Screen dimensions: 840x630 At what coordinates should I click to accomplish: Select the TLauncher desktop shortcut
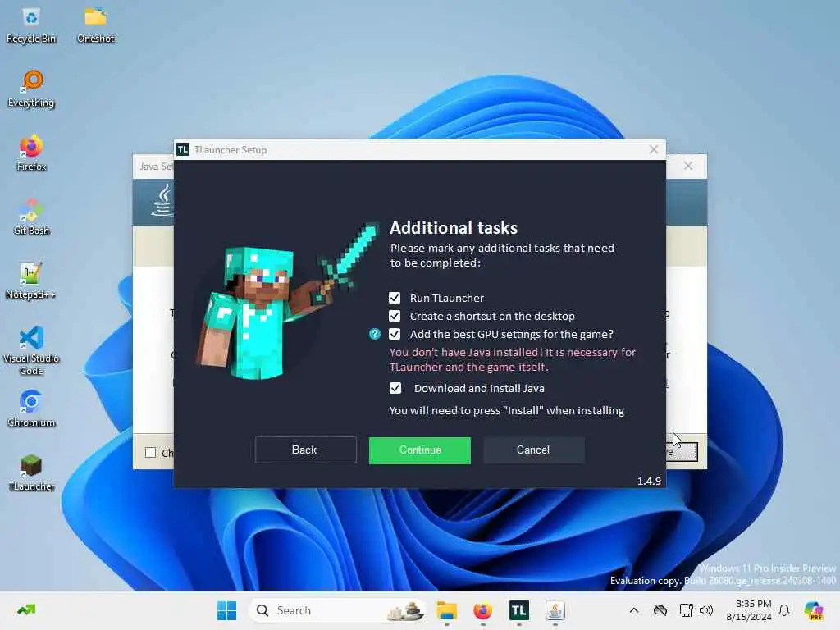point(31,472)
